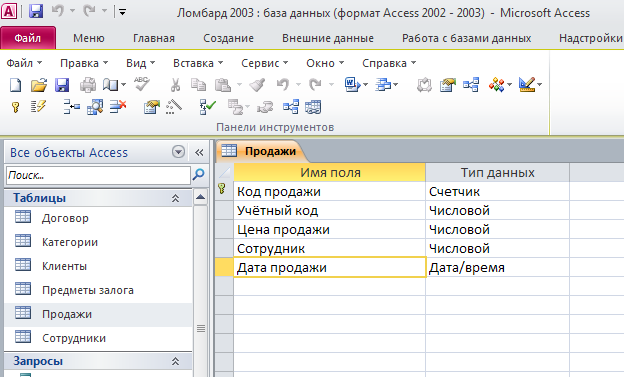Click the Office Links Word icon
The image size is (624, 377).
click(x=352, y=85)
